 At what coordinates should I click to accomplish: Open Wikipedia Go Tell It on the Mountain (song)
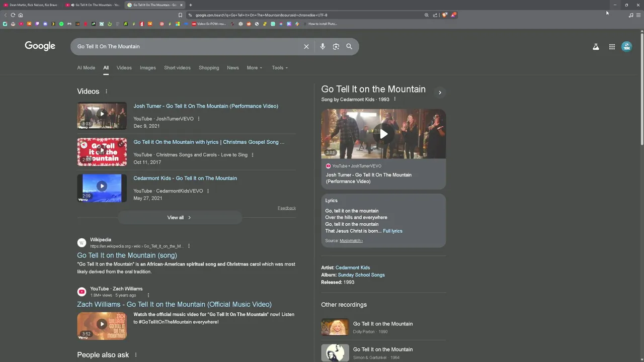[127, 255]
